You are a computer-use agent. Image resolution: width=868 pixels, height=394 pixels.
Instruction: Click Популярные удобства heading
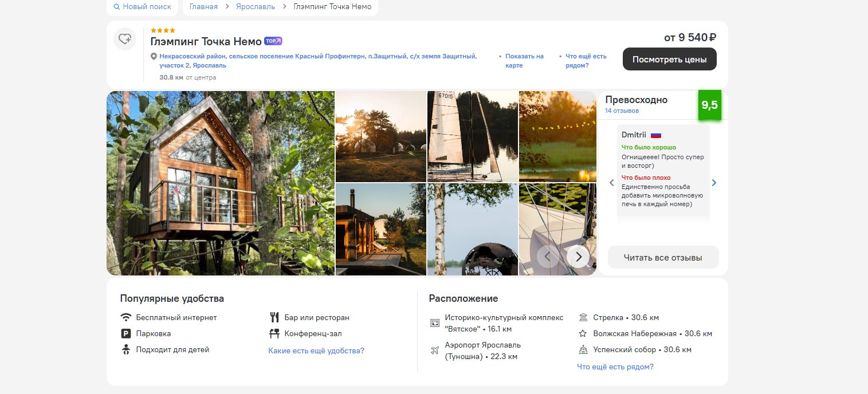pyautogui.click(x=172, y=298)
